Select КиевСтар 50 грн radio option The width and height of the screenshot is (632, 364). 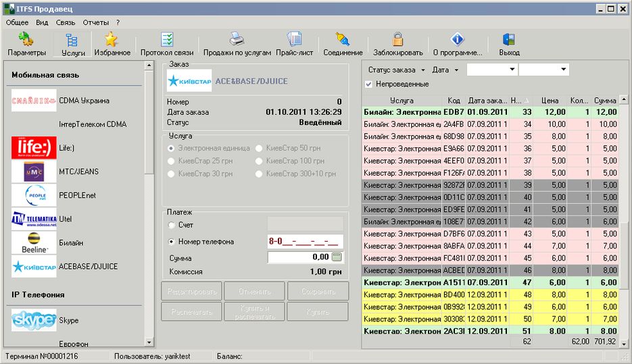tap(259, 148)
